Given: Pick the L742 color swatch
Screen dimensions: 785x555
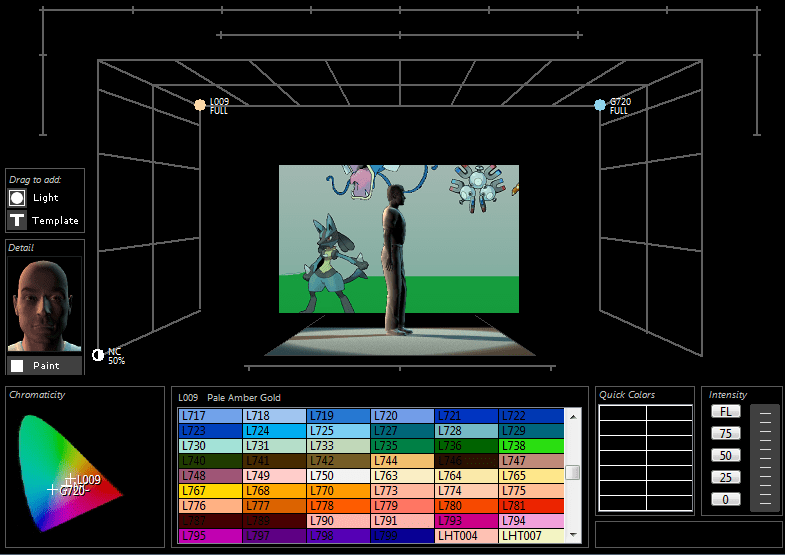Looking at the screenshot, I should tap(338, 460).
